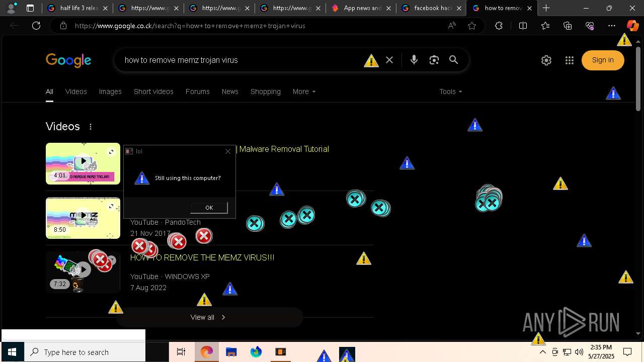Click the Google logo
This screenshot has width=644, height=362.
tap(68, 60)
